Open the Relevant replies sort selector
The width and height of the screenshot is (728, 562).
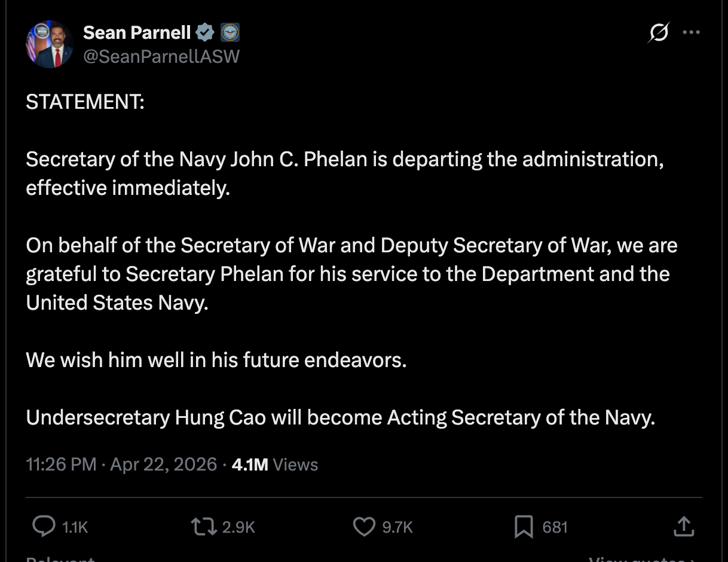click(x=60, y=557)
